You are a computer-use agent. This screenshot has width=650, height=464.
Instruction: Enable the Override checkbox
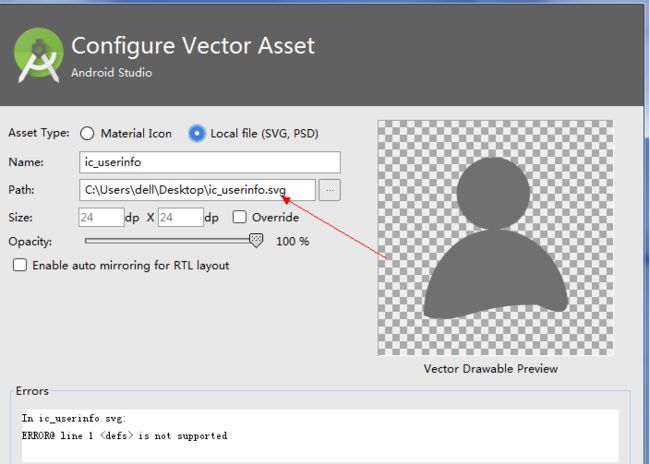pyautogui.click(x=240, y=217)
